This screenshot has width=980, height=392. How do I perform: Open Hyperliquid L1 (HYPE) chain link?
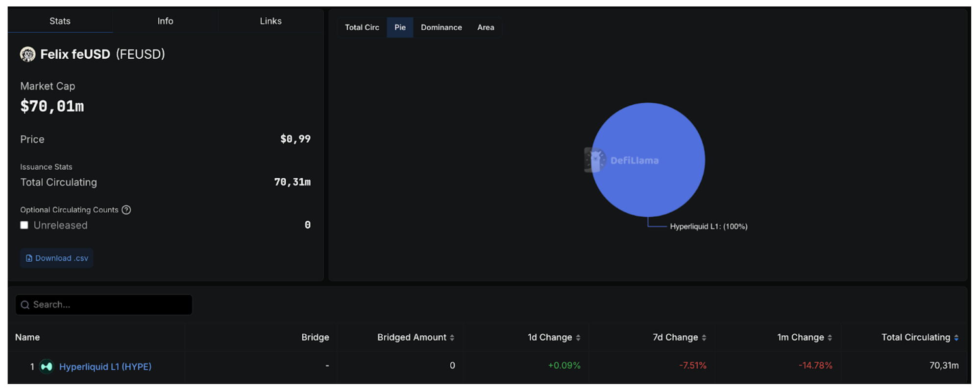(105, 367)
